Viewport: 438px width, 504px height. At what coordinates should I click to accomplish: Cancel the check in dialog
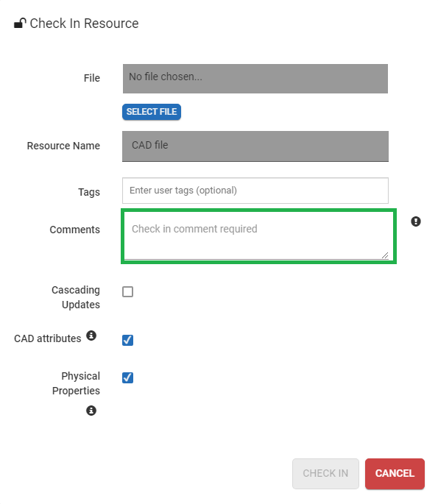[395, 473]
